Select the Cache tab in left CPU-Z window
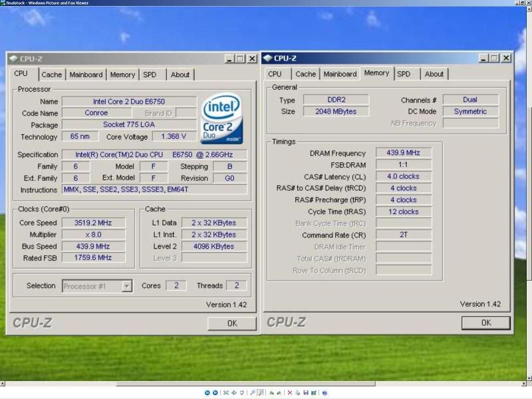This screenshot has width=532, height=399. (x=51, y=74)
